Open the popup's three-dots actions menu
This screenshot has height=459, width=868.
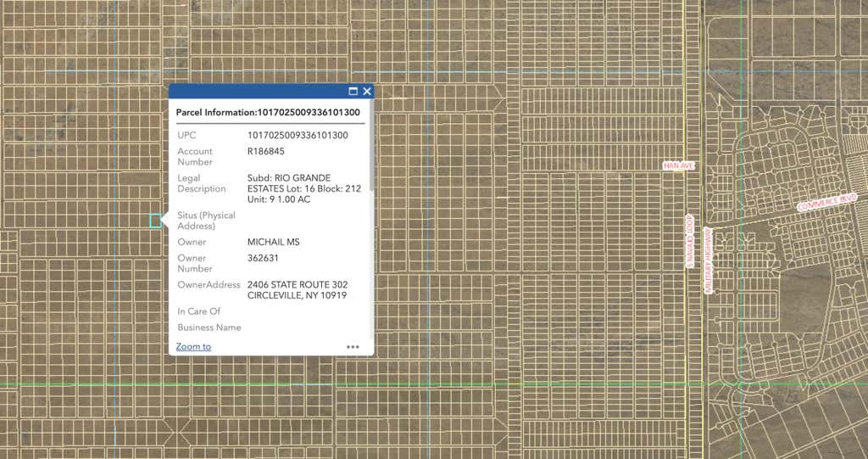pos(353,347)
